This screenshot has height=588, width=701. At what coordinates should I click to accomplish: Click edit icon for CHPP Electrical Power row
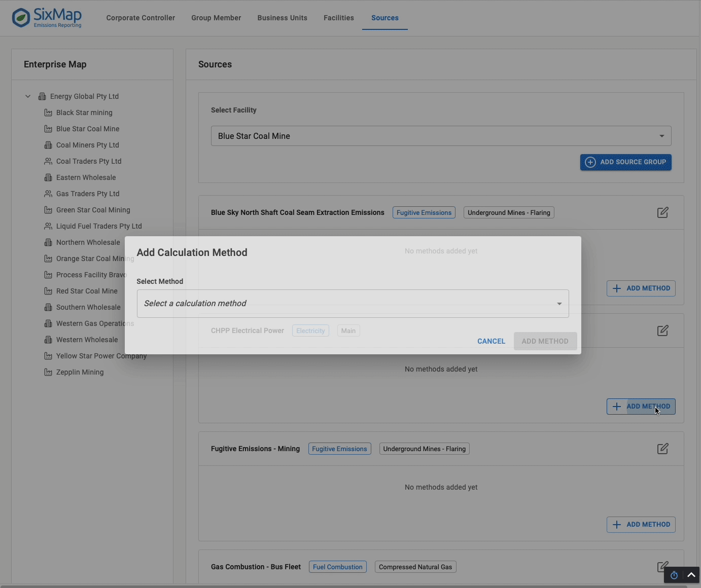tap(662, 330)
